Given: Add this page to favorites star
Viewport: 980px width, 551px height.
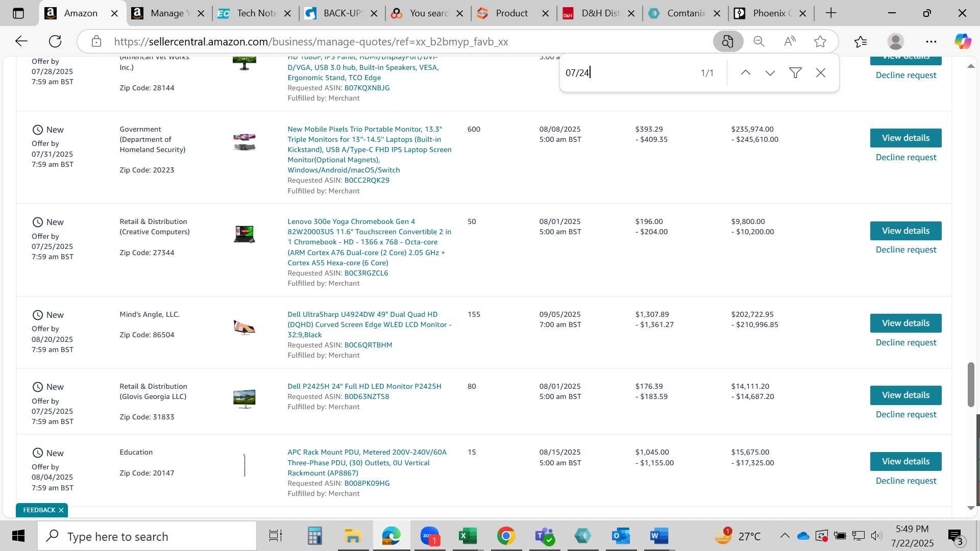Looking at the screenshot, I should 820,41.
